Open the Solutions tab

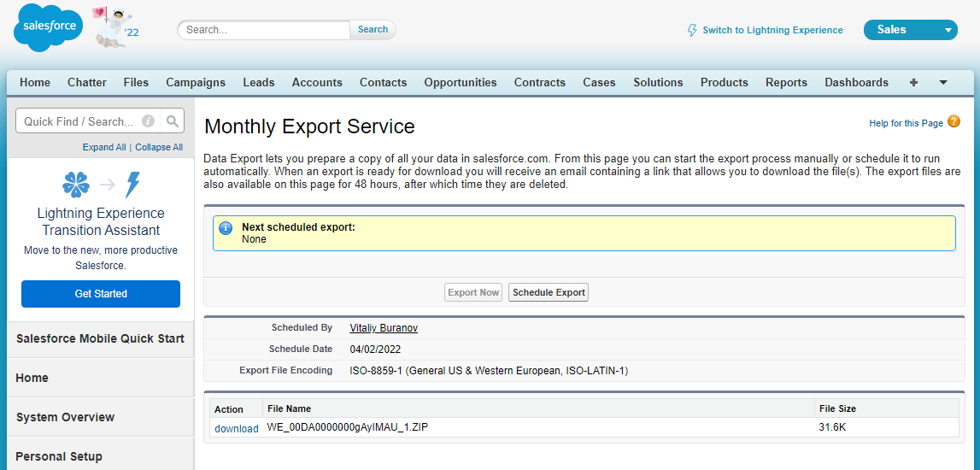point(658,83)
